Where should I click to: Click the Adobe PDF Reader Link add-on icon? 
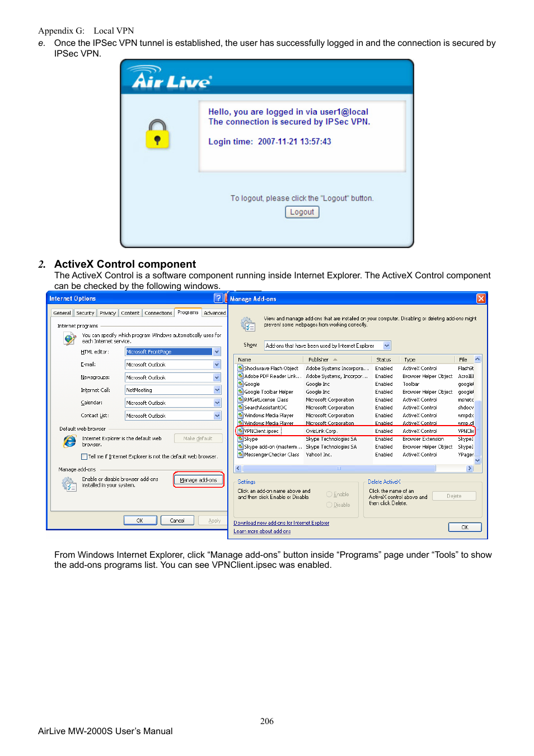point(240,376)
